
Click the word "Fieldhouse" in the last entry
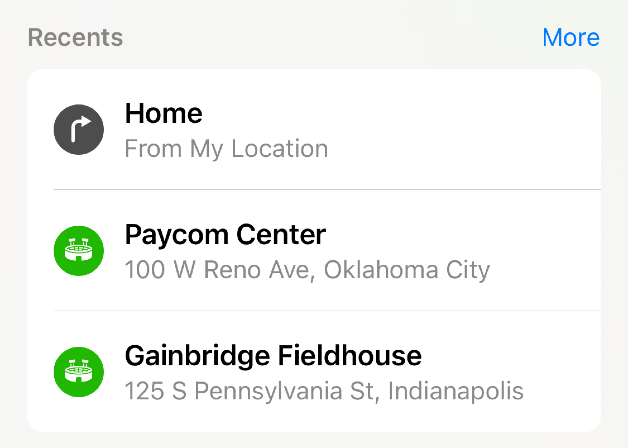(x=349, y=356)
